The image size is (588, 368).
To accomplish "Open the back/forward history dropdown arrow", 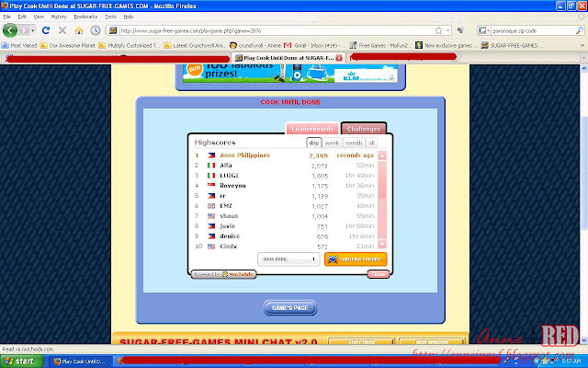I will point(33,30).
